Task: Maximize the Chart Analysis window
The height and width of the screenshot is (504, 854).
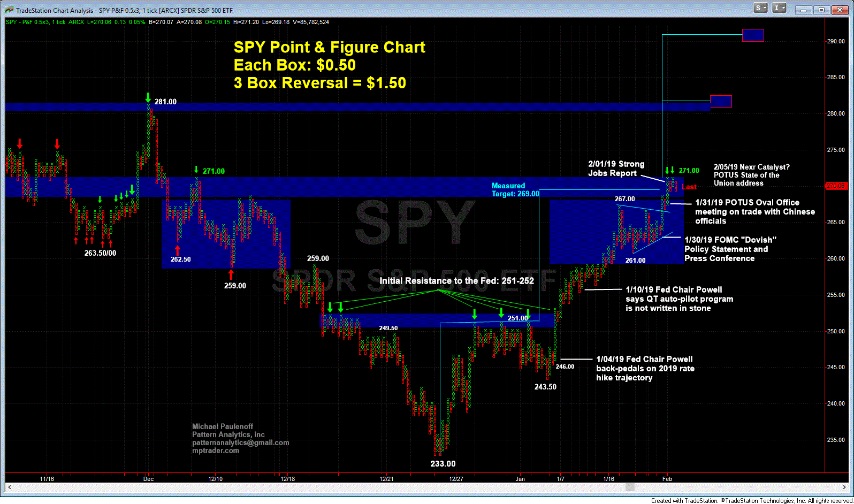Action: (821, 10)
